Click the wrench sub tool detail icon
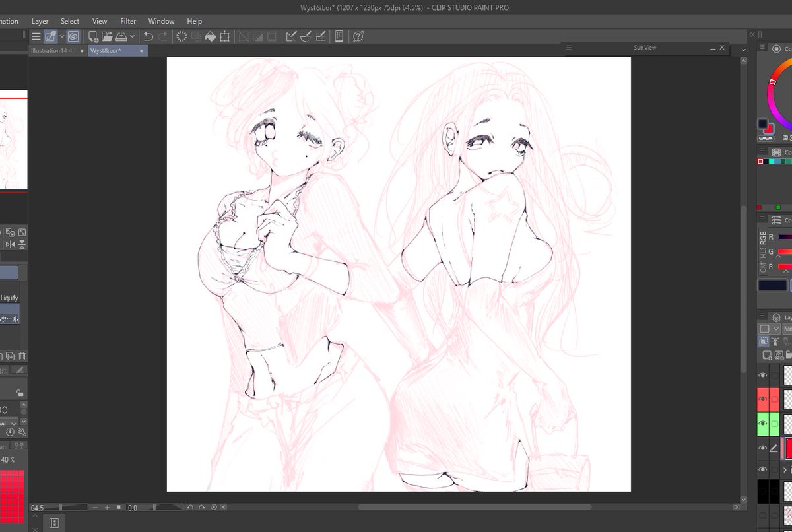792x532 pixels. click(x=22, y=432)
